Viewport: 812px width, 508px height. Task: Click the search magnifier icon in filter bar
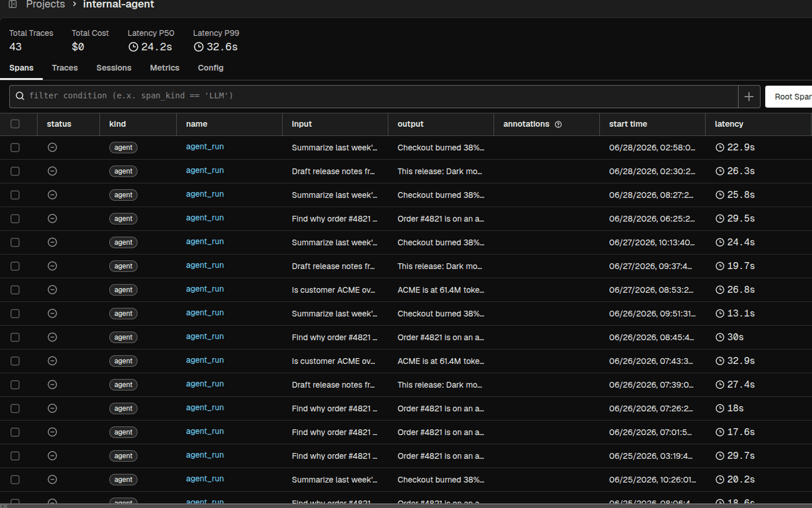[20, 96]
